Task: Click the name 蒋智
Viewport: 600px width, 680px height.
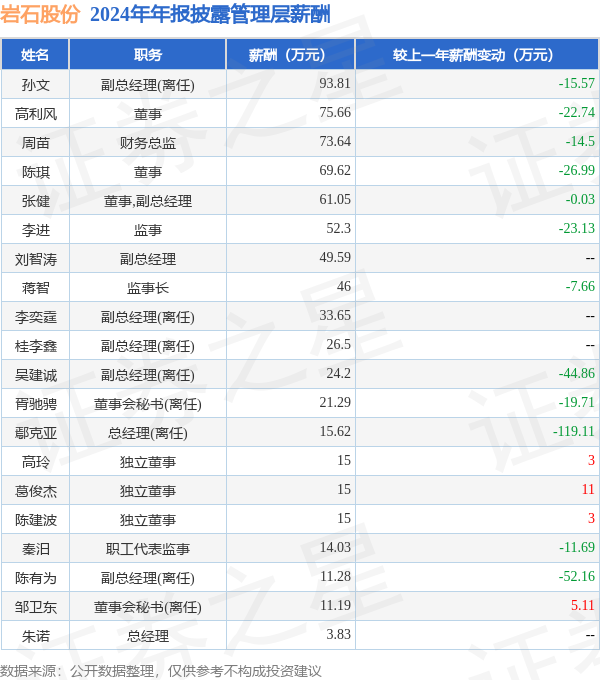Action: (36, 288)
